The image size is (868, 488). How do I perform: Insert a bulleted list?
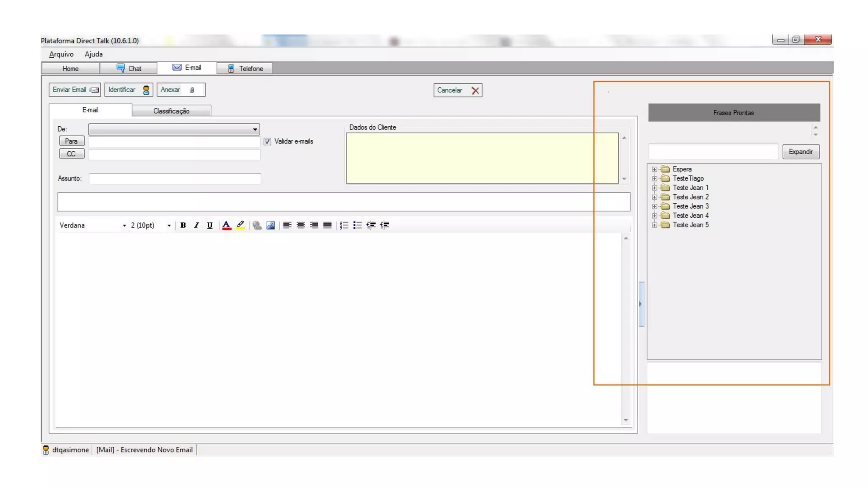357,225
